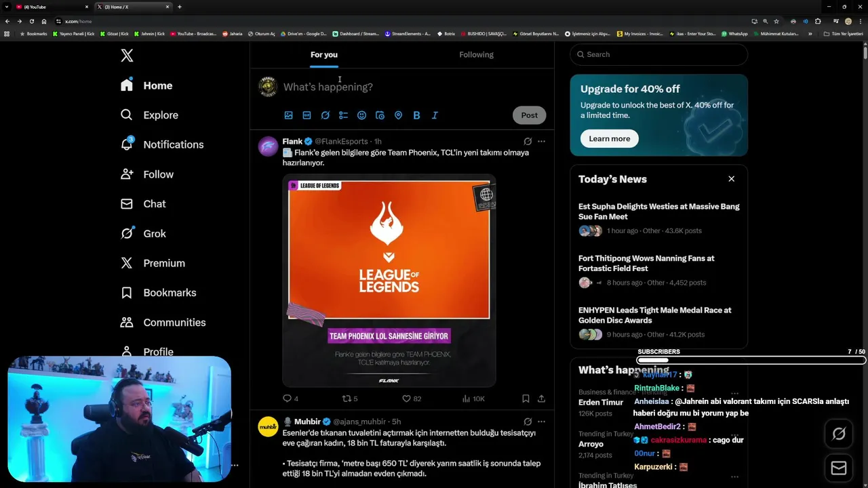Viewport: 868px width, 488px height.
Task: Switch to the YouTube browser tab
Action: click(51, 7)
